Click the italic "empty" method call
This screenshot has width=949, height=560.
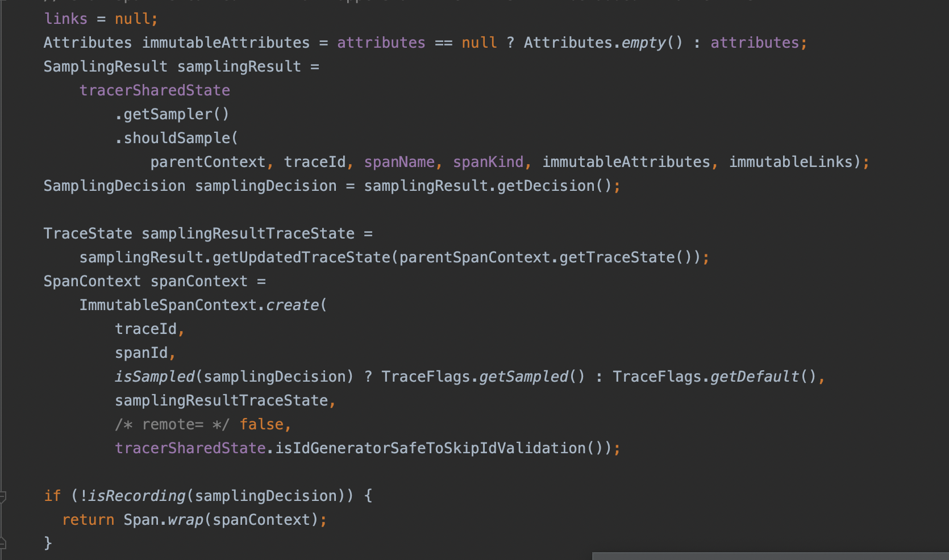[x=644, y=43]
